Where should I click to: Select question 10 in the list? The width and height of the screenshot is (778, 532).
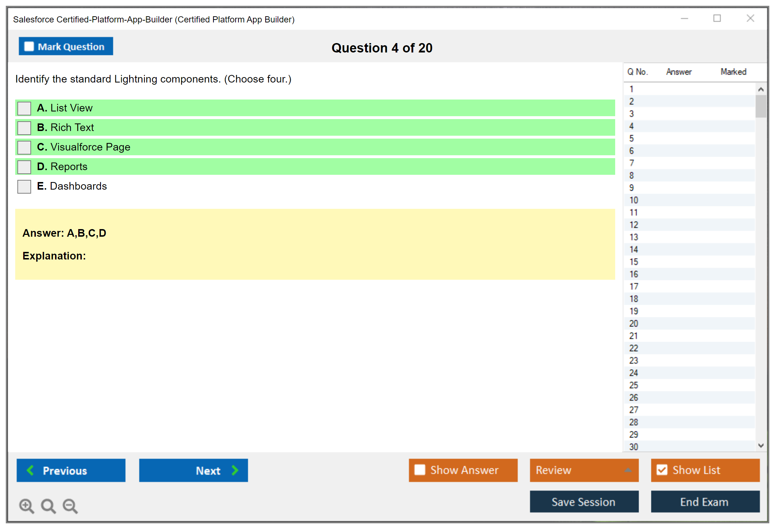tap(634, 200)
